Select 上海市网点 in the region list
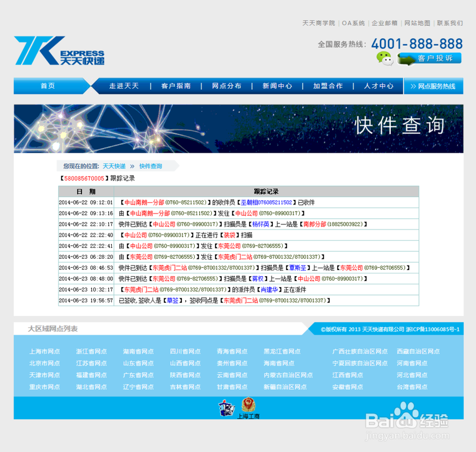 point(45,351)
